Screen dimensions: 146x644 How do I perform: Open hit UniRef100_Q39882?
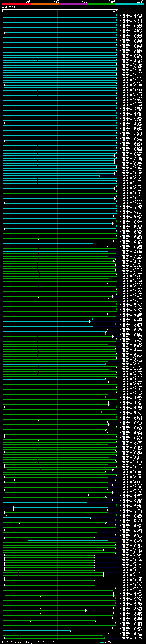pos(131,20)
